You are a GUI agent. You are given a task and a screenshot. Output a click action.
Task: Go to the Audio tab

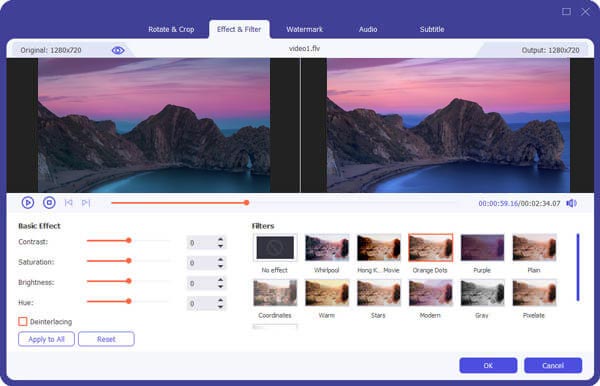click(368, 29)
